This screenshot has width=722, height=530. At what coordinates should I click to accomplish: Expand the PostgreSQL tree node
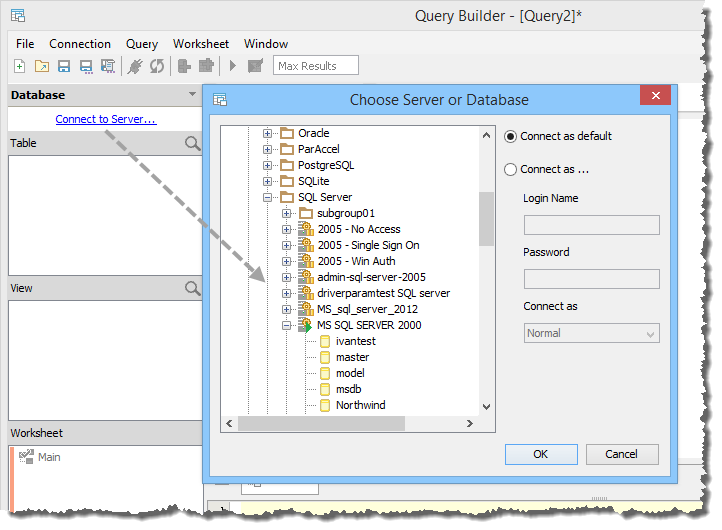(x=267, y=165)
